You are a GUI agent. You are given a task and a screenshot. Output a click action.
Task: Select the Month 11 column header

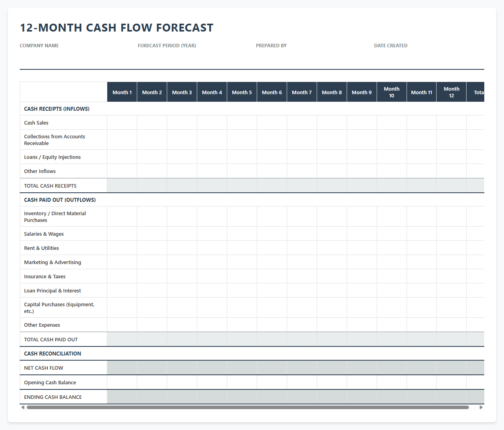(x=422, y=92)
